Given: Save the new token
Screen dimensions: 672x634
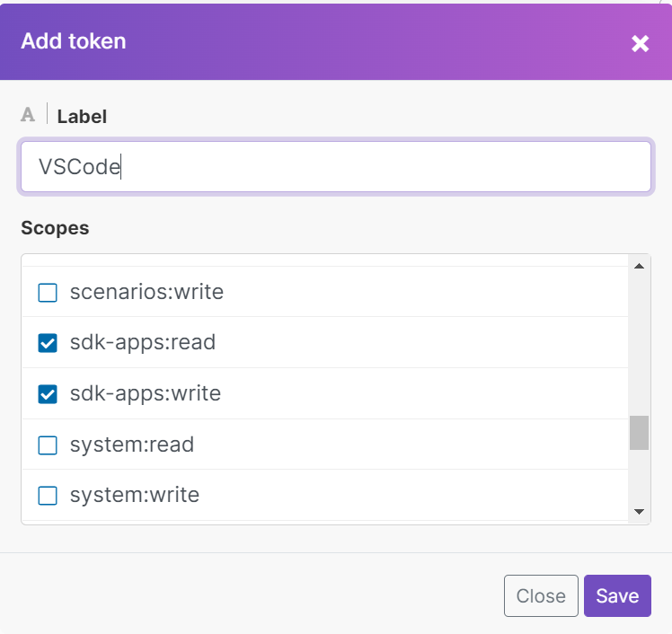Looking at the screenshot, I should click(x=617, y=596).
